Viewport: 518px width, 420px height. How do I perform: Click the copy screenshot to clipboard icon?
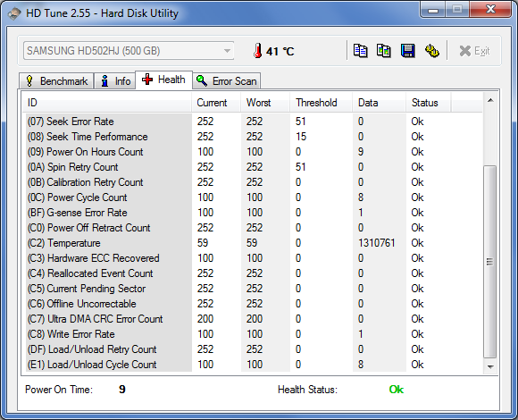point(384,51)
